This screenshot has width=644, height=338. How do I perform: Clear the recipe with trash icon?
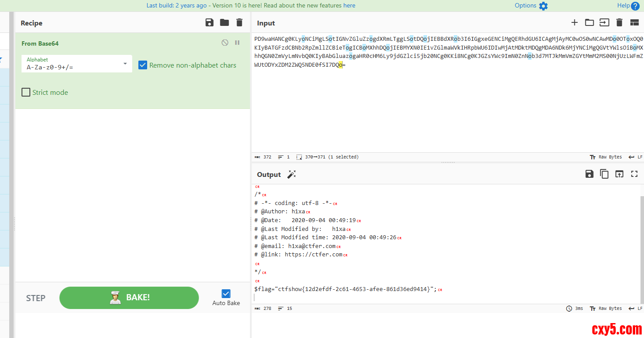(239, 23)
